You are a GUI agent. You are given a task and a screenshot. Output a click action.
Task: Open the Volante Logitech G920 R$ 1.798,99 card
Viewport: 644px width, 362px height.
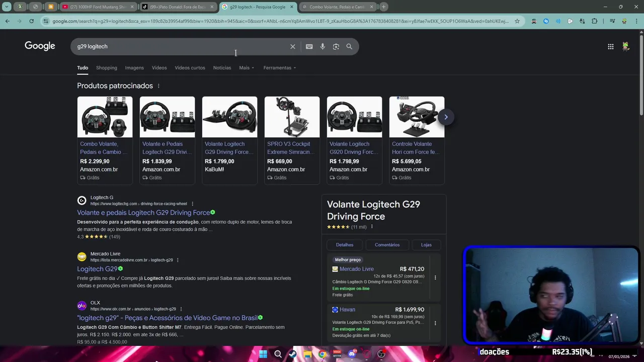(354, 140)
